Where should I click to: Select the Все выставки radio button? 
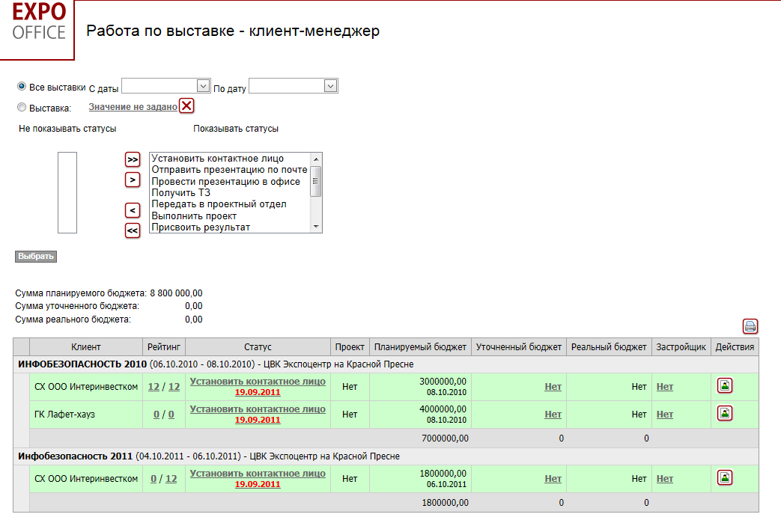(22, 86)
